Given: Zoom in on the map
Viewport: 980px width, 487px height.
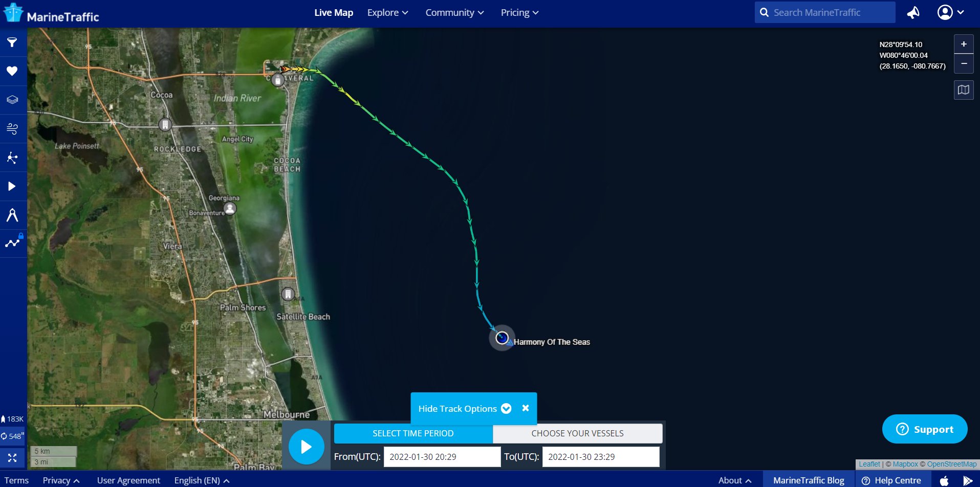Looking at the screenshot, I should point(964,44).
